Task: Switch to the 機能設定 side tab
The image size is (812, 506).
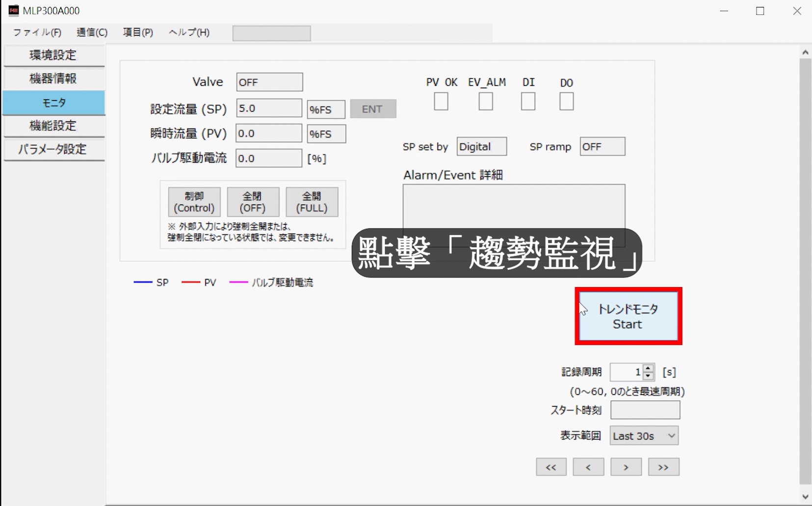Action: 53,126
